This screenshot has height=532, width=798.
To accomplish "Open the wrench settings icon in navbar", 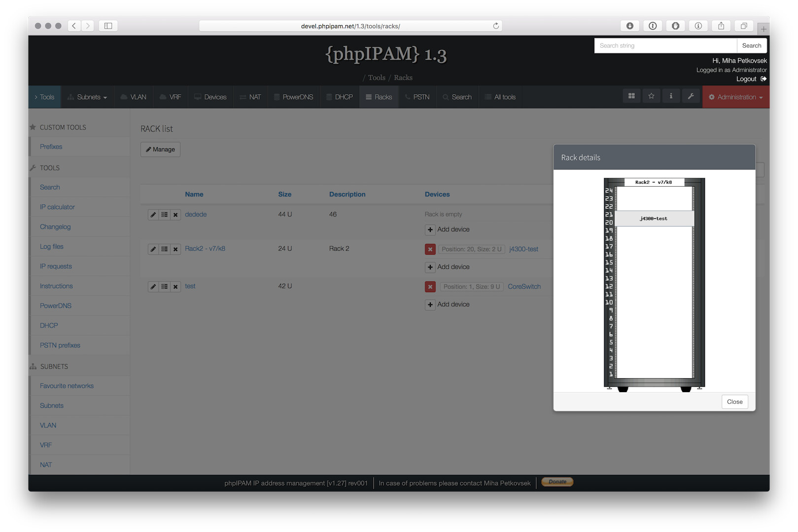I will (691, 96).
